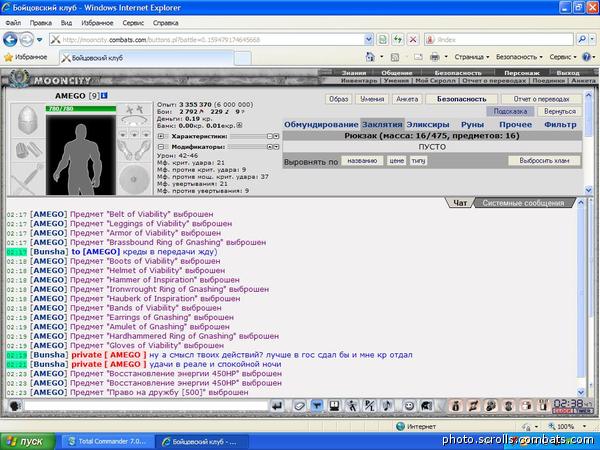Viewport: 600px width, 450px height.
Task: Click the empty shield equipment slot
Action: pyautogui.click(x=134, y=178)
